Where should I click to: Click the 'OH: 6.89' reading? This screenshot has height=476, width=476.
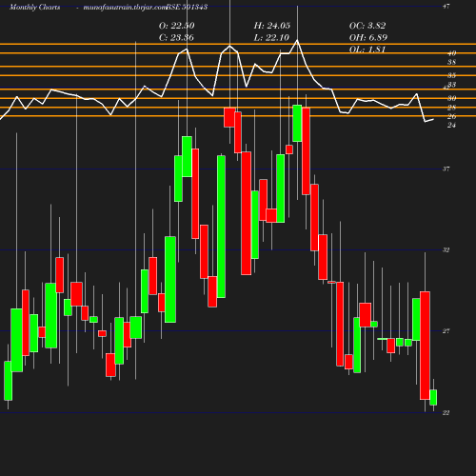tap(368, 37)
